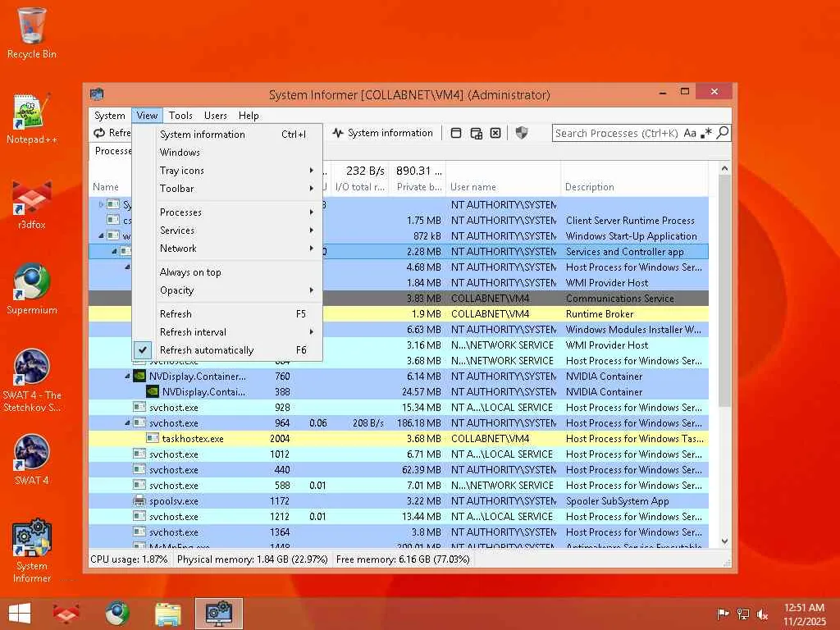Click the Search Processes input field
This screenshot has width=840, height=630.
pyautogui.click(x=617, y=133)
